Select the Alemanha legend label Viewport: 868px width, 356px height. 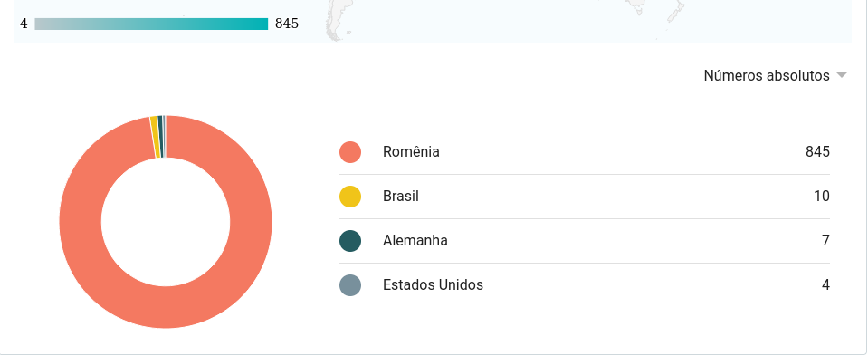tap(415, 240)
